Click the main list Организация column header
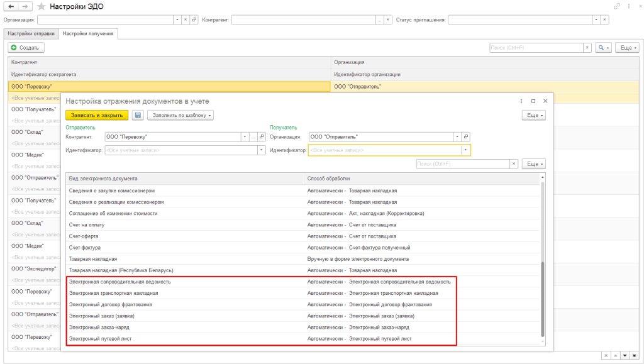The width and height of the screenshot is (644, 364). click(485, 62)
